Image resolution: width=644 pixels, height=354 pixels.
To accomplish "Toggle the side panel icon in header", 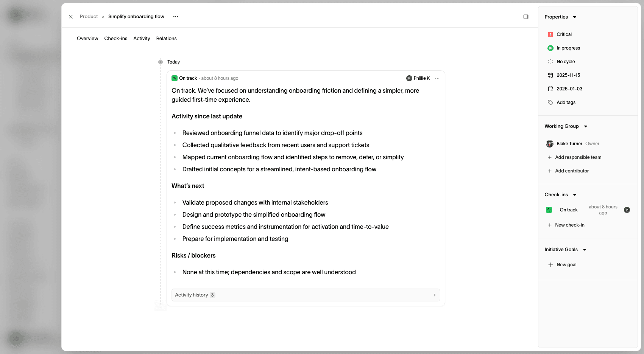I will [x=526, y=17].
